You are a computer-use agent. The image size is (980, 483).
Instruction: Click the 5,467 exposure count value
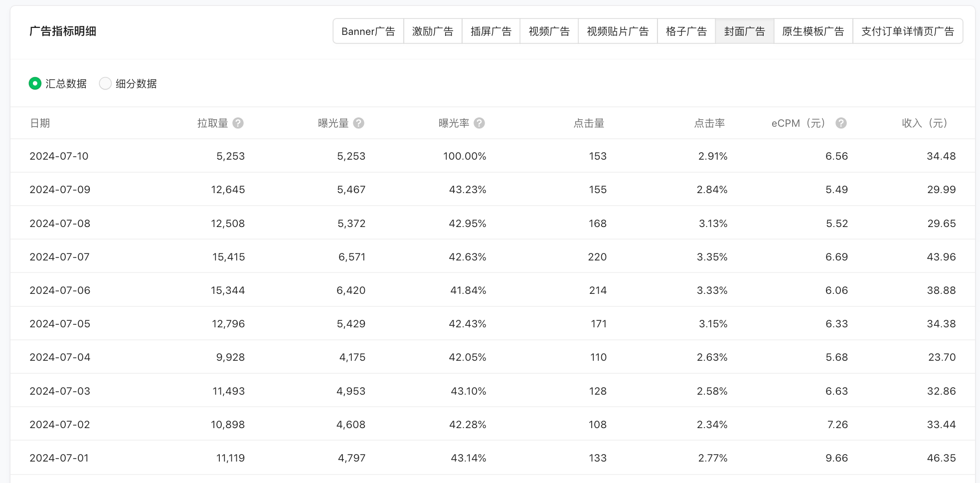tap(351, 190)
